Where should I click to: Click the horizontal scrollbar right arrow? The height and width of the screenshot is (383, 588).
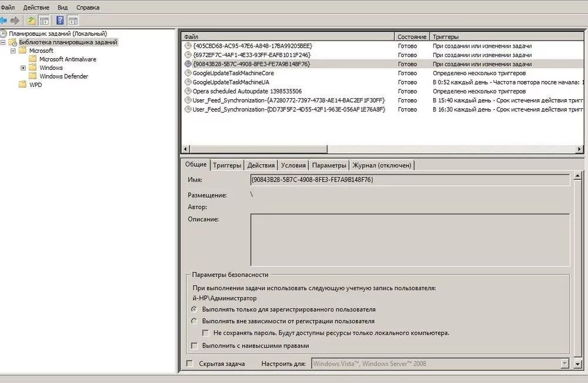click(578, 149)
